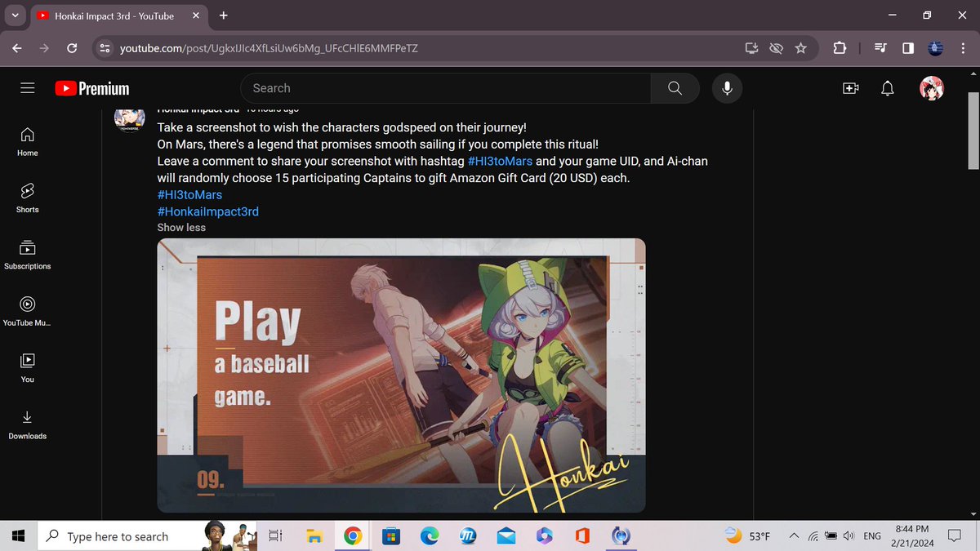Click the crossed-out eye icon in address bar

click(777, 48)
